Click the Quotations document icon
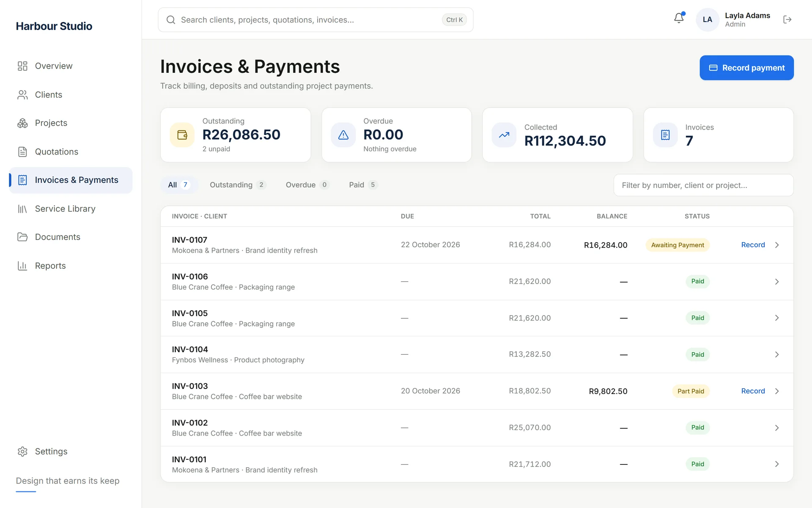This screenshot has height=508, width=812. tap(22, 152)
